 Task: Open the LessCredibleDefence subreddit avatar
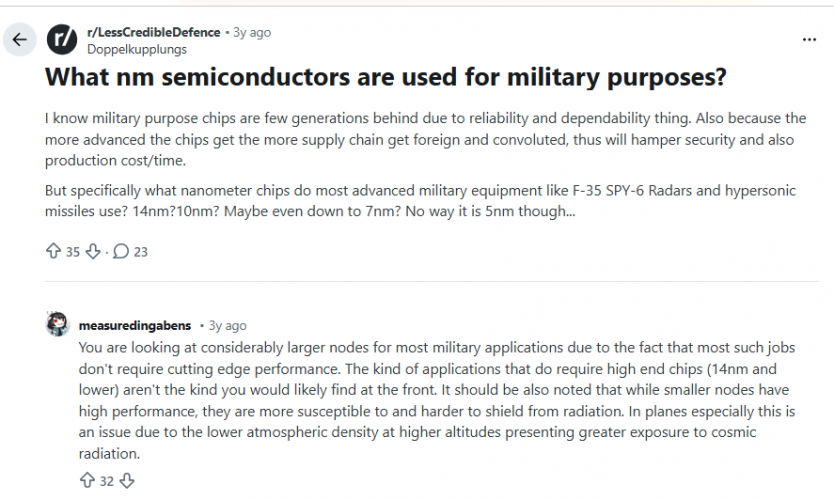[62, 40]
